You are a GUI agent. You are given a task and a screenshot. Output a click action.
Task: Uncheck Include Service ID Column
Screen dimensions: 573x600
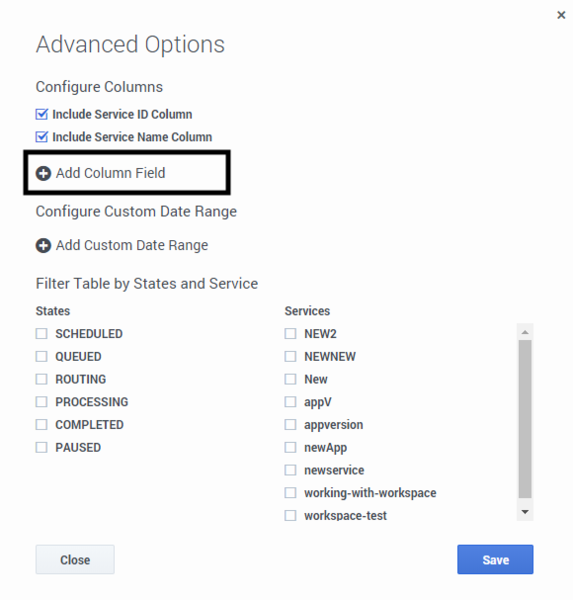[x=41, y=114]
